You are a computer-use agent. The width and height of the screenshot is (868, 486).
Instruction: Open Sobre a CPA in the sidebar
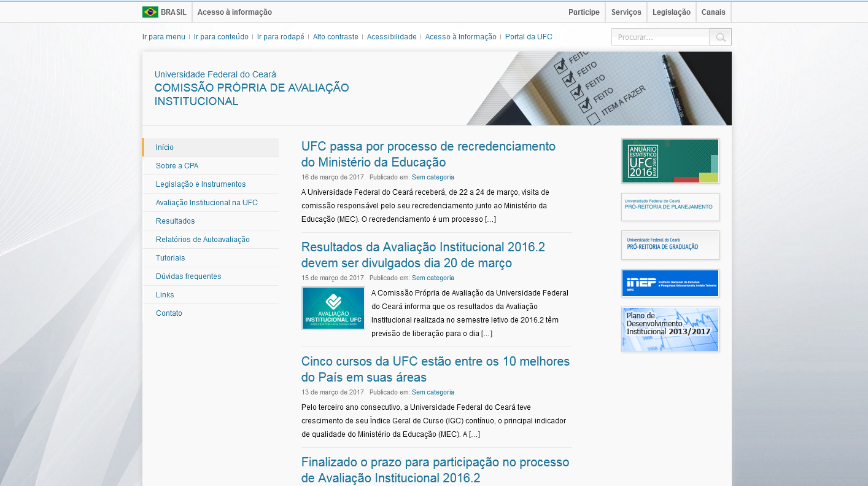point(211,166)
